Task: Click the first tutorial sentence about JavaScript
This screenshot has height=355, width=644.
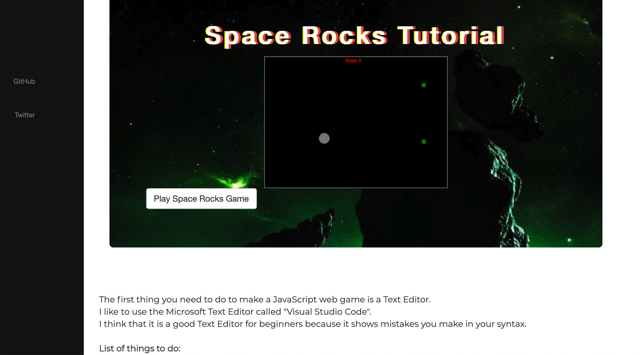Action: click(x=265, y=299)
